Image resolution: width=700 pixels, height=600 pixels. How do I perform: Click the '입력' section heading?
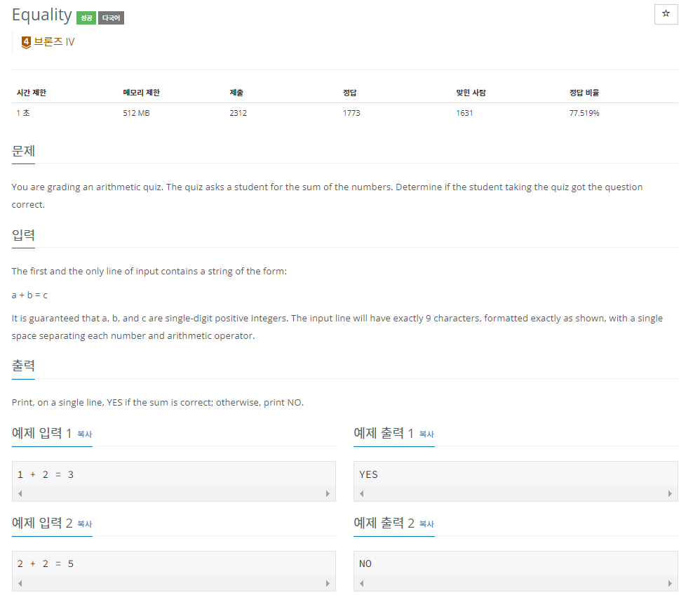23,235
